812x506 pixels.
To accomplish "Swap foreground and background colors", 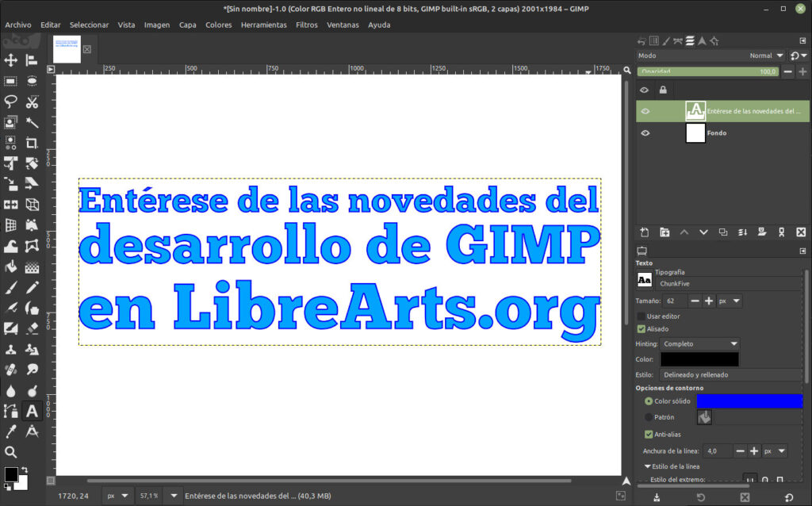I will tap(25, 470).
